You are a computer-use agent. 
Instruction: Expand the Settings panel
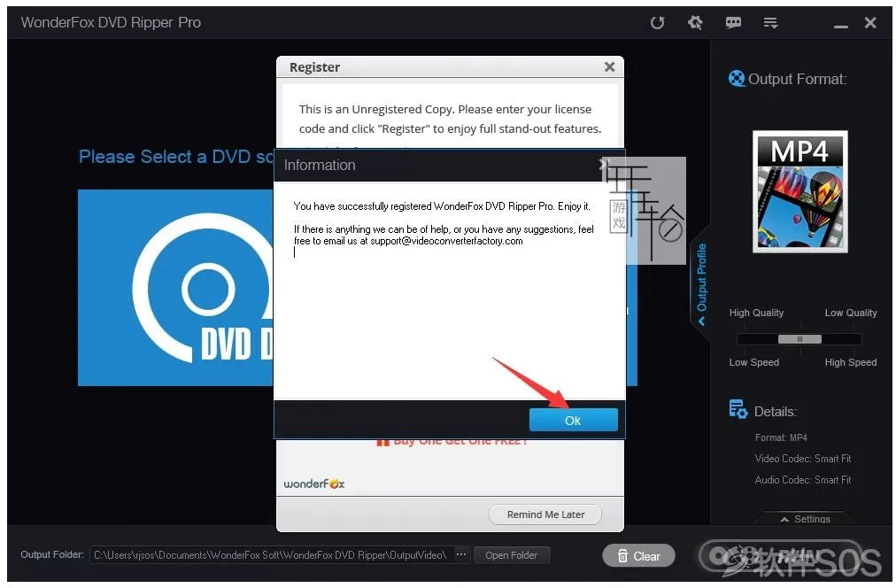805,519
